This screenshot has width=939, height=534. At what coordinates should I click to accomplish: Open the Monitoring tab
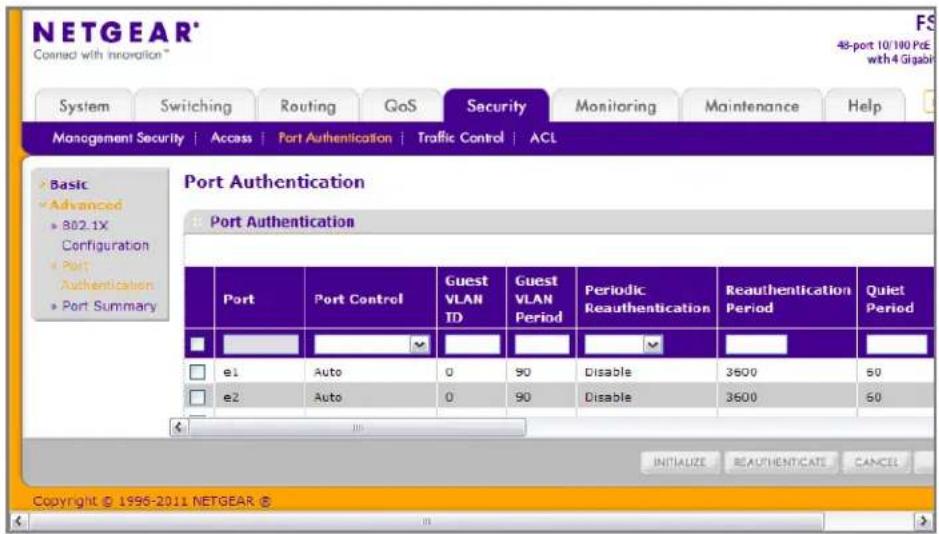tap(616, 106)
